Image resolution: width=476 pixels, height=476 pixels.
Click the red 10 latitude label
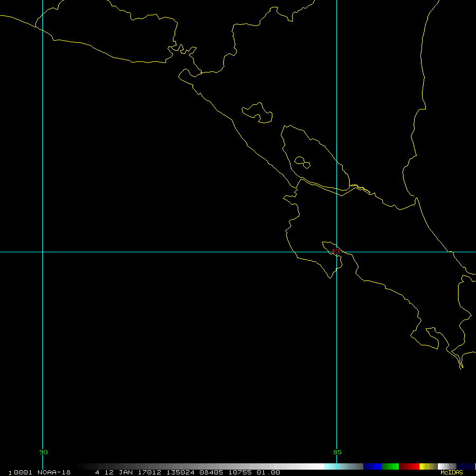[x=335, y=252]
